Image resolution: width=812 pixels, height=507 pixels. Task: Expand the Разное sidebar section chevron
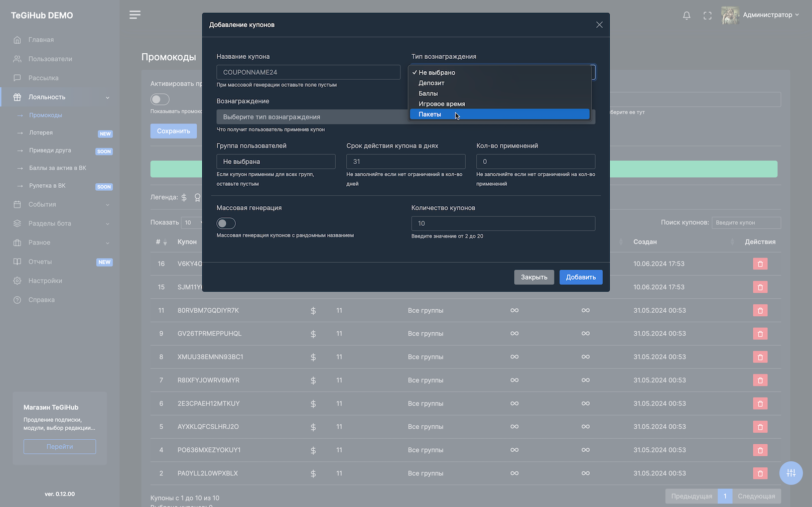(107, 243)
